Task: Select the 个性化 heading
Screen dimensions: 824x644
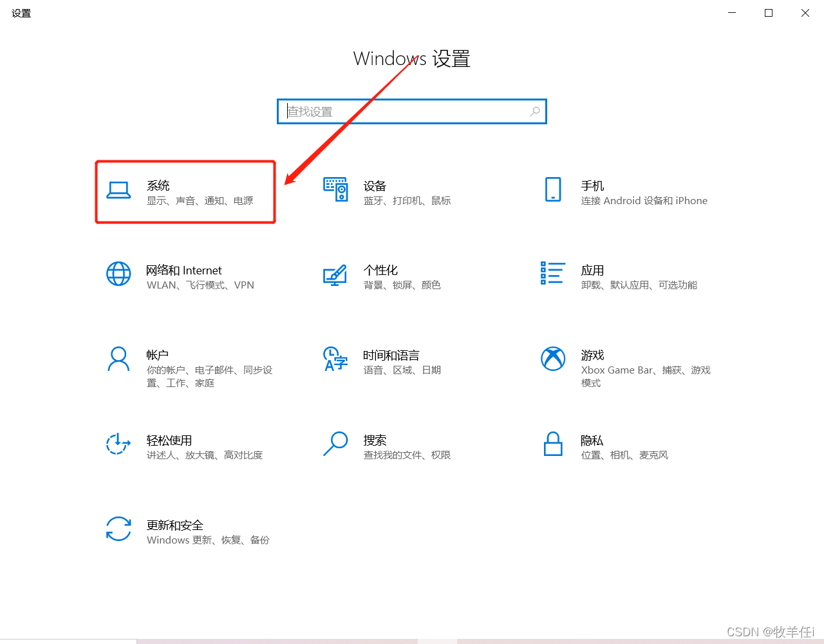Action: [x=381, y=270]
